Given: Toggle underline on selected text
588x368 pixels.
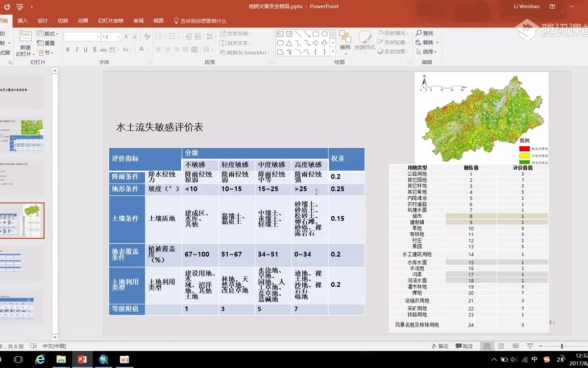Looking at the screenshot, I should 85,49.
